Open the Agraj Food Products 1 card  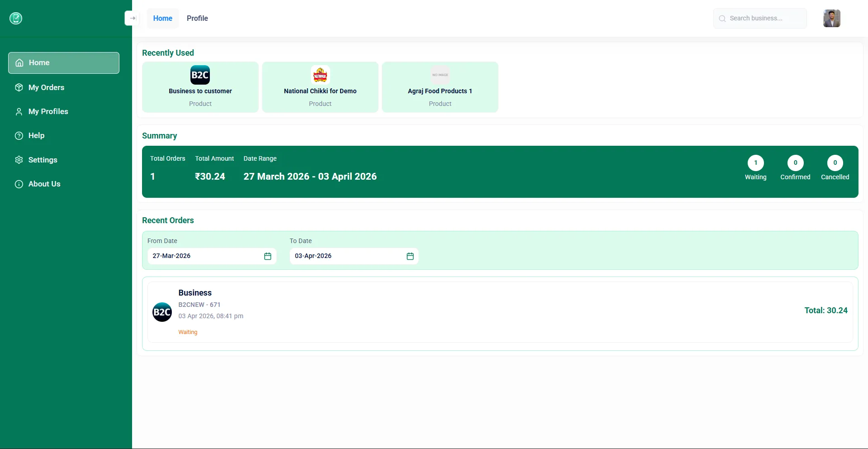coord(440,87)
